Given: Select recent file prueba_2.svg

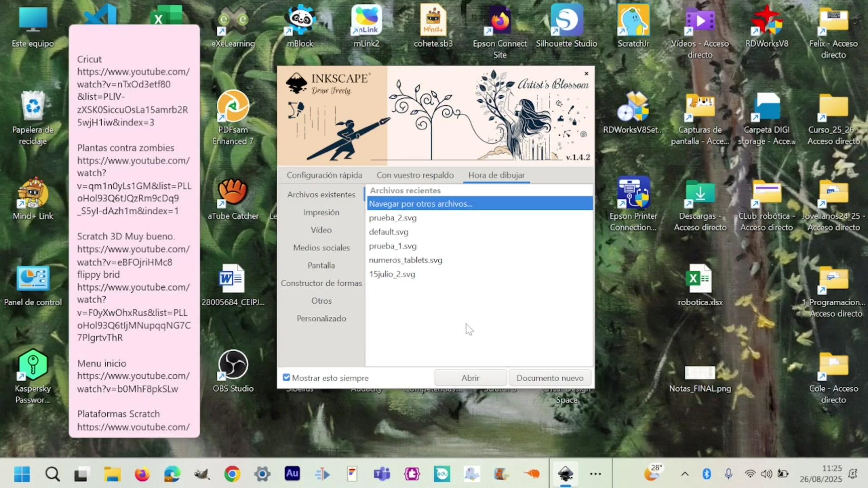Looking at the screenshot, I should (480, 218).
